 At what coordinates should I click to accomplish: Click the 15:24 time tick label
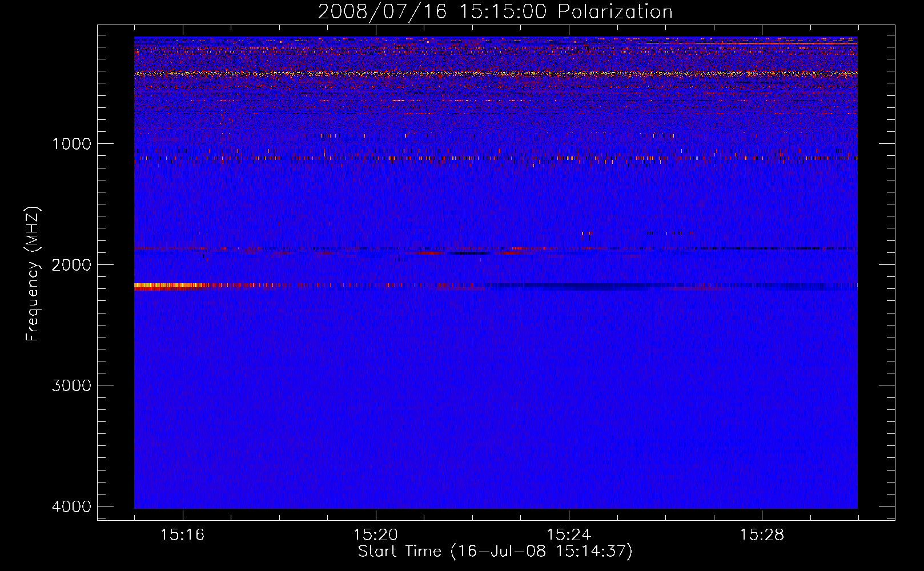(569, 534)
